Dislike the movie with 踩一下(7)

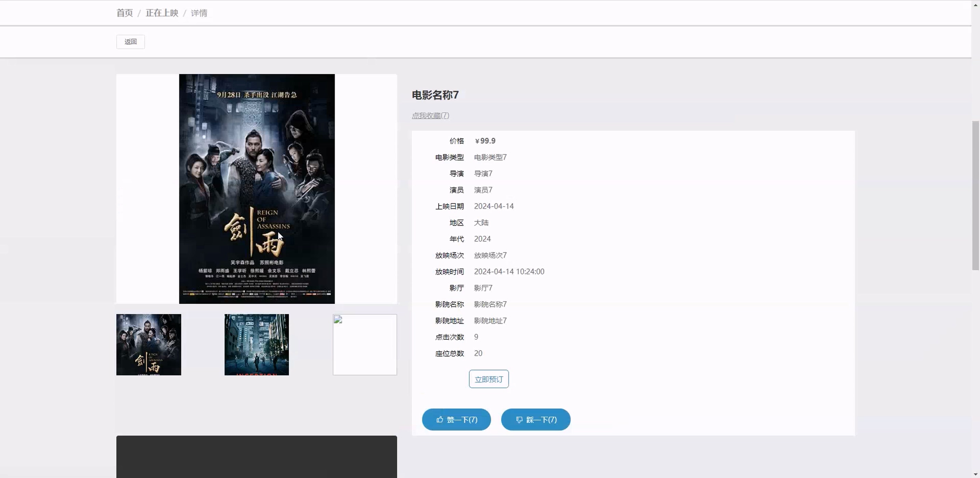point(536,420)
